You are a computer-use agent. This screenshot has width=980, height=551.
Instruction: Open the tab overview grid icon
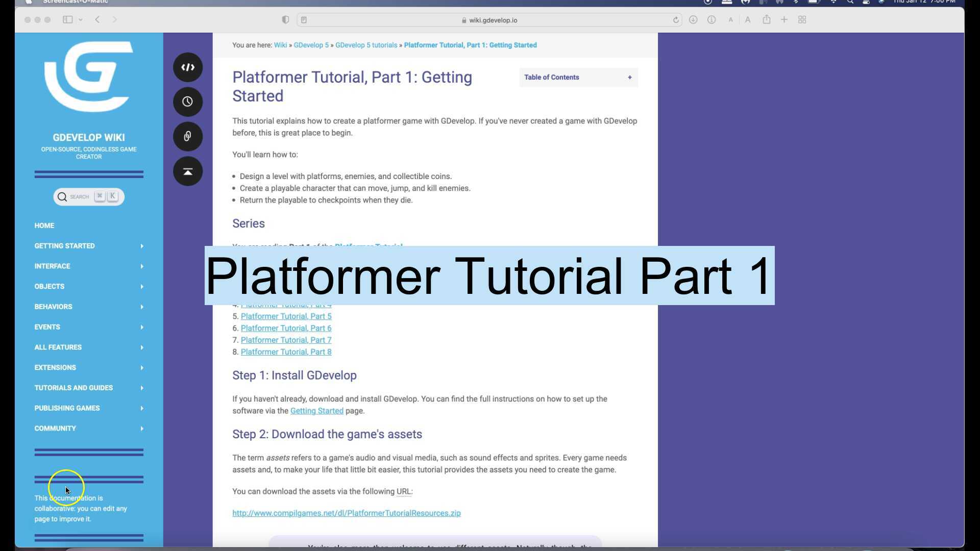click(802, 20)
